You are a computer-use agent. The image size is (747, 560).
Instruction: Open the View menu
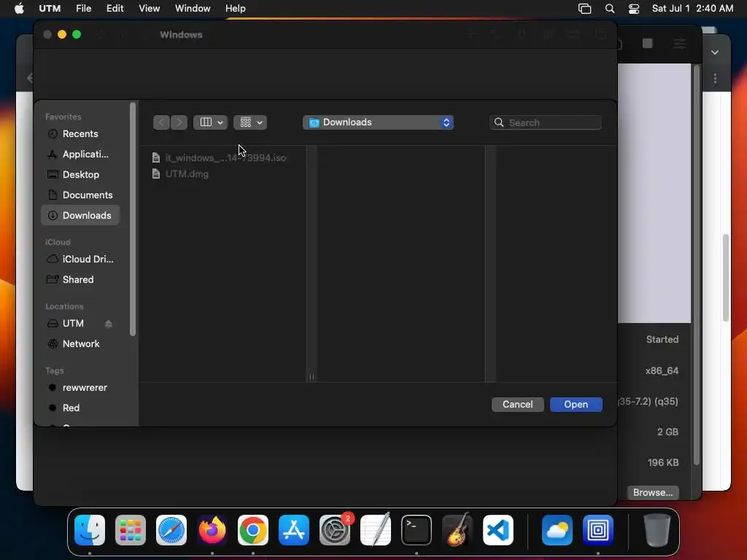click(149, 9)
